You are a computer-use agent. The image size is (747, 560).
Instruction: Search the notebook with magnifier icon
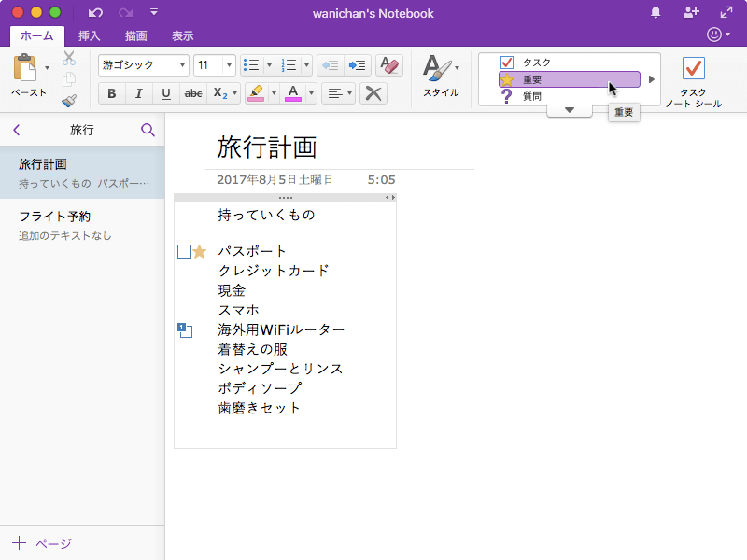[148, 130]
